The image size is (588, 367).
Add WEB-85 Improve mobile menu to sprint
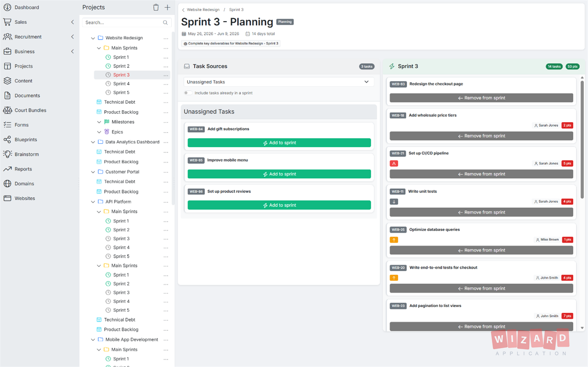click(x=279, y=174)
